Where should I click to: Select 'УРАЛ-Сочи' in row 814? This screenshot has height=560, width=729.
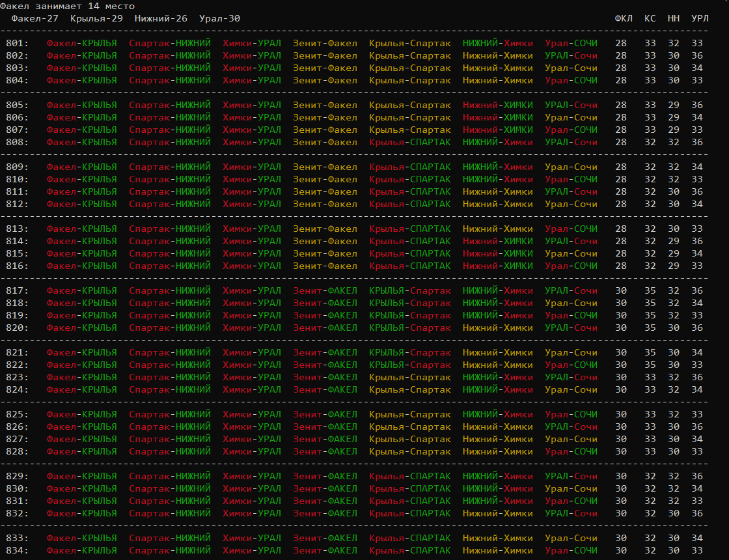coord(571,242)
